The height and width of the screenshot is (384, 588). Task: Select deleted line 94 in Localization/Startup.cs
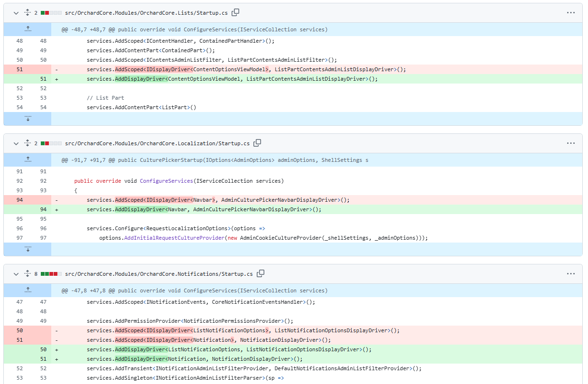point(19,200)
